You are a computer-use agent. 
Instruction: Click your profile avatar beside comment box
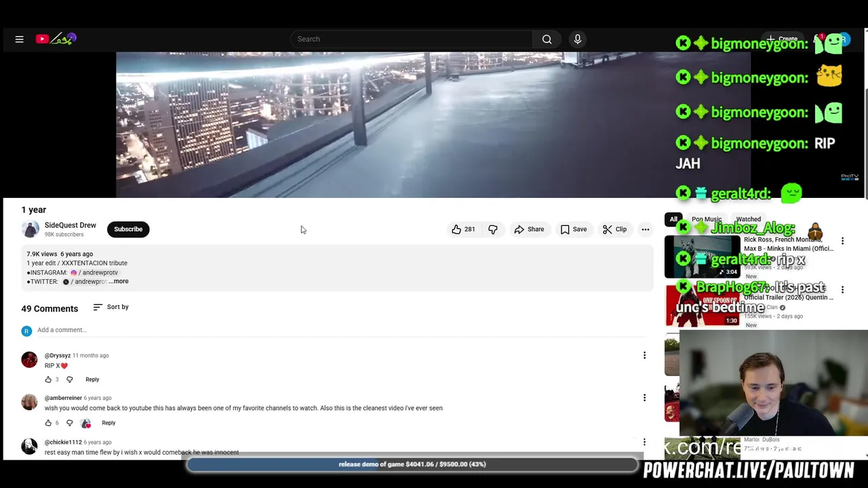(26, 331)
